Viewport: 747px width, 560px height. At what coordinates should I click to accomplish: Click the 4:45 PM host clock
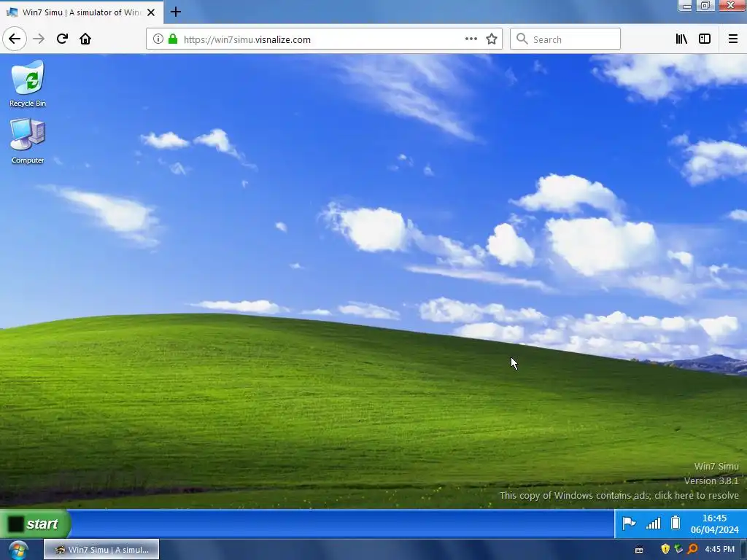(x=719, y=550)
